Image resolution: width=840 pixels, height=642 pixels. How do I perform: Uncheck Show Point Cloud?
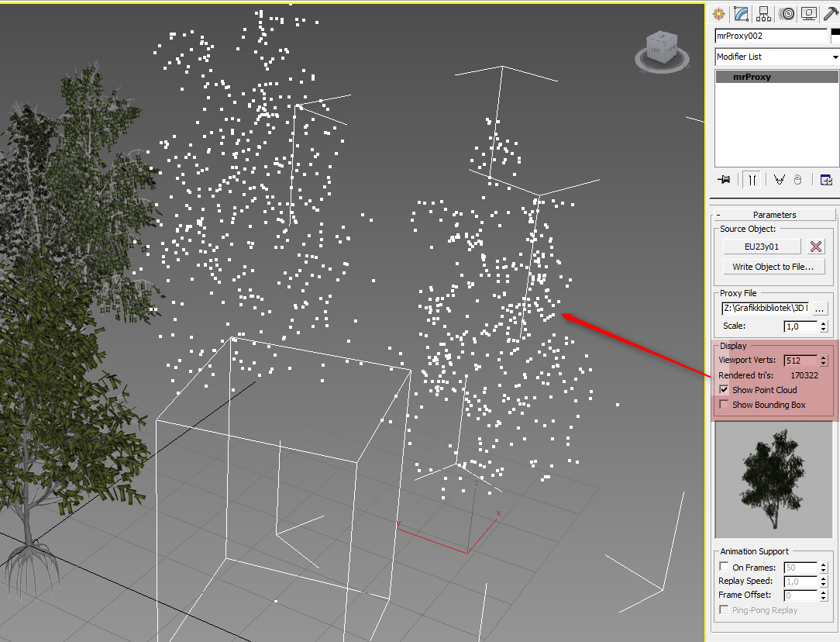pyautogui.click(x=724, y=390)
